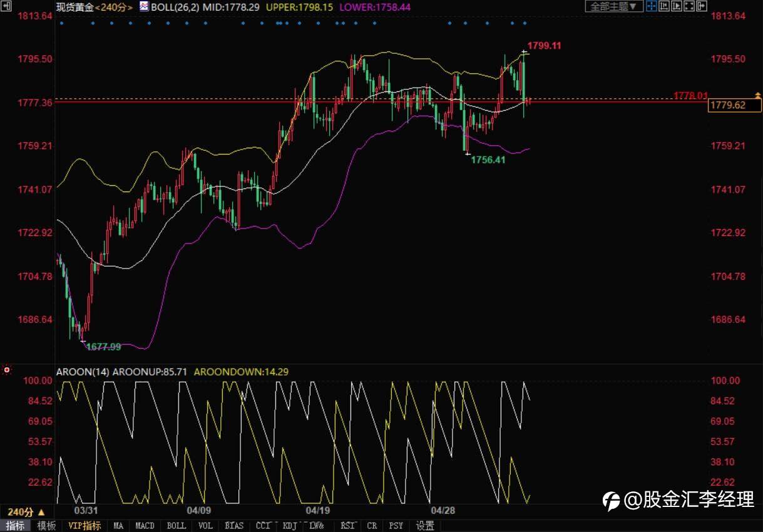Enable the KDJ indicator
The height and width of the screenshot is (532, 763).
click(290, 526)
